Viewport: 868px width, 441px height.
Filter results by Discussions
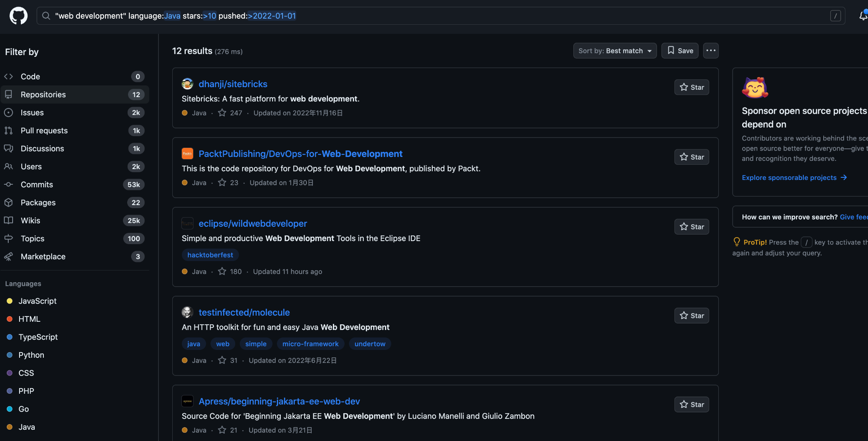75,149
